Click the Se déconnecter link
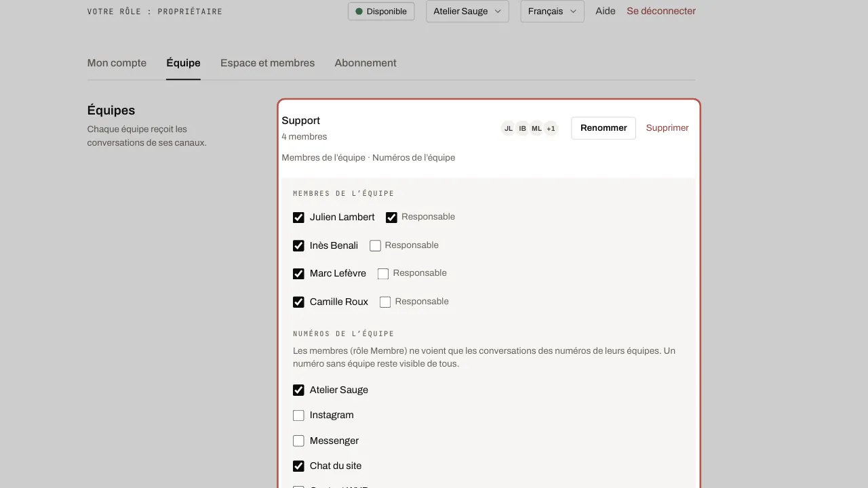868x488 pixels. [x=661, y=11]
